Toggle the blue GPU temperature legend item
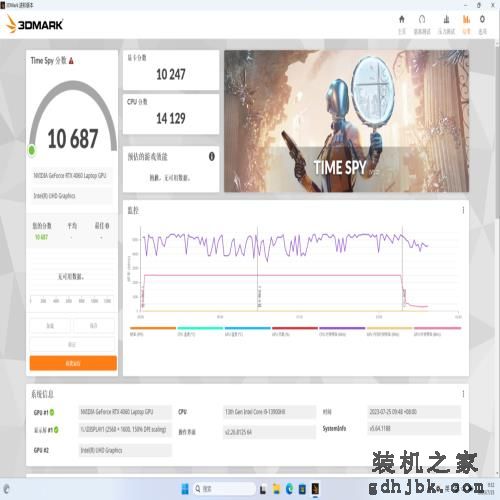The width and height of the screenshot is (500, 500). coord(247,331)
